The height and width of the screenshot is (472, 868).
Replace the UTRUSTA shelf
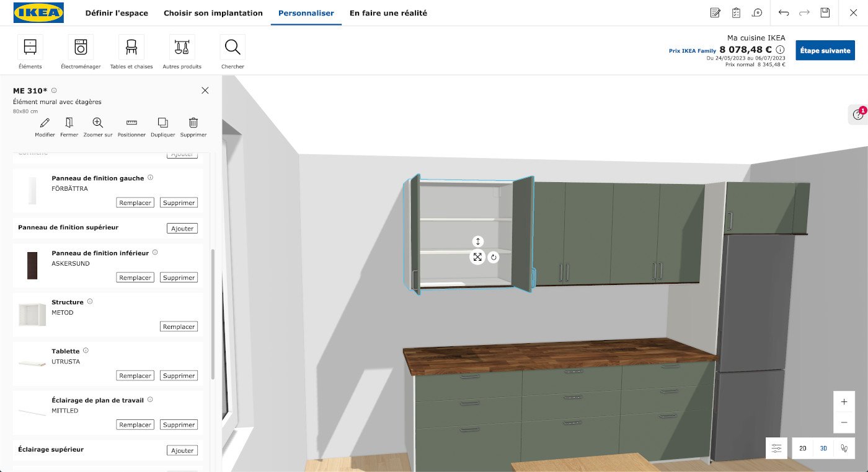click(135, 375)
